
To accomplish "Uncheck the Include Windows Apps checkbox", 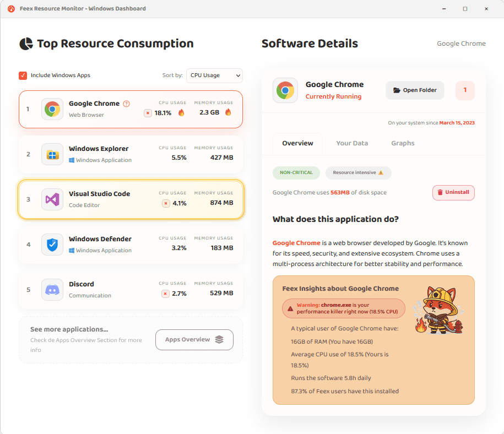I will pos(23,75).
